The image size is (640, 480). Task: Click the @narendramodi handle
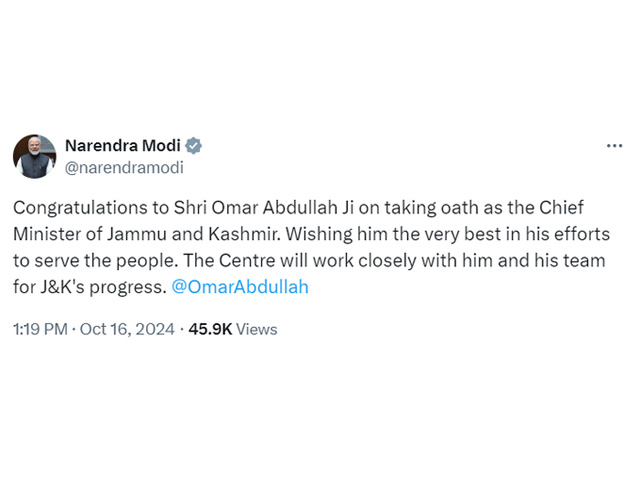[x=124, y=168]
